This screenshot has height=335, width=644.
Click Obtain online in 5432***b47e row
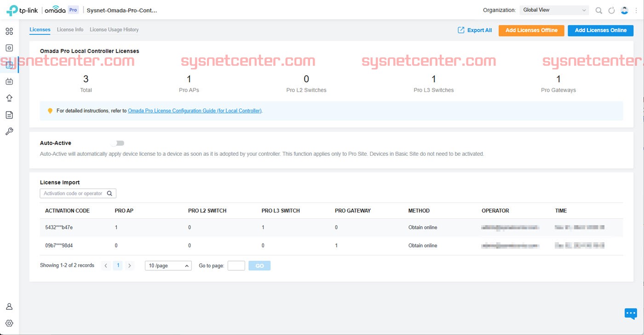pos(423,227)
